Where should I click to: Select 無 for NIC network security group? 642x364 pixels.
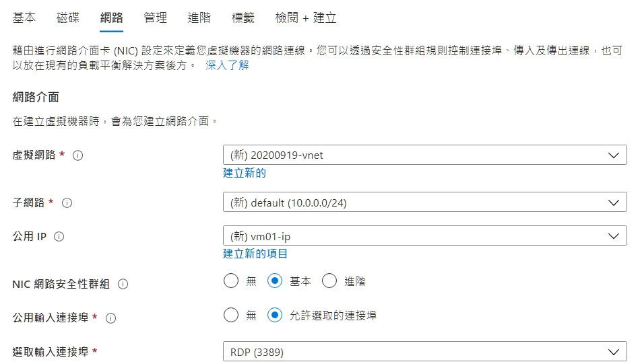point(231,281)
